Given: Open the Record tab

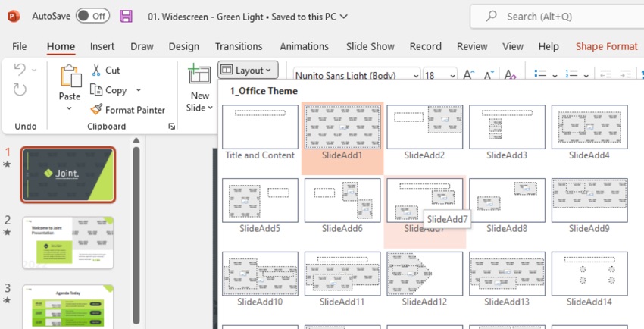Looking at the screenshot, I should pos(426,46).
